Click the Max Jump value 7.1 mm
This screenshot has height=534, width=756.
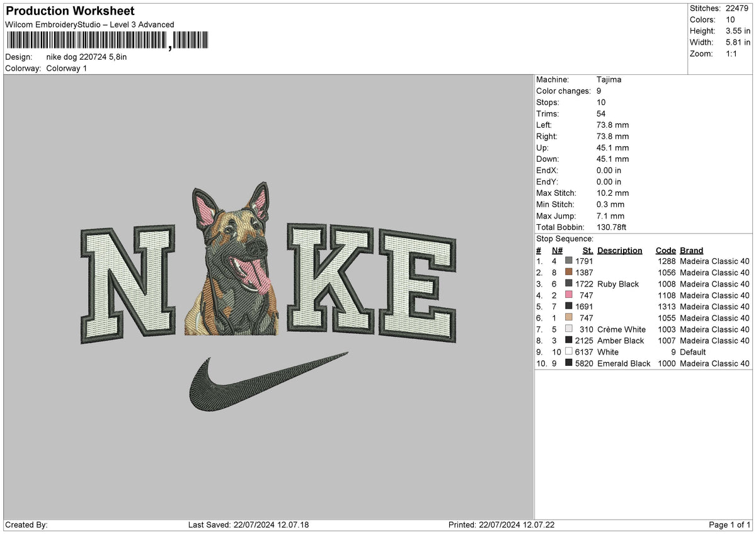point(610,215)
